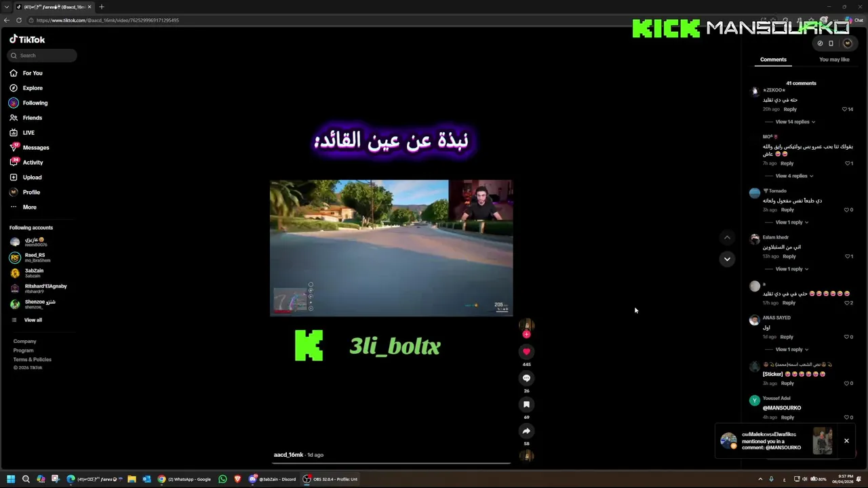Like ANAS SAYED's comment
Image resolution: width=868 pixels, height=488 pixels.
pos(848,337)
